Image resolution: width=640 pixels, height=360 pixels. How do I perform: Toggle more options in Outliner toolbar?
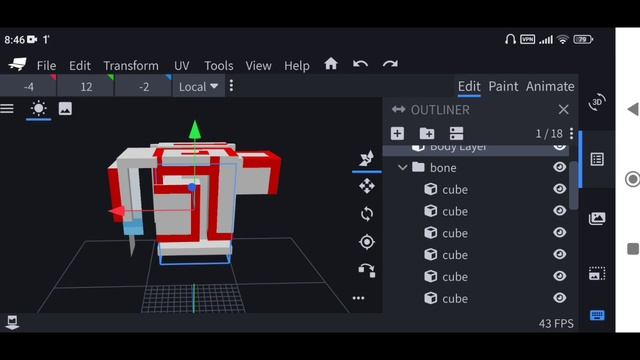456,133
